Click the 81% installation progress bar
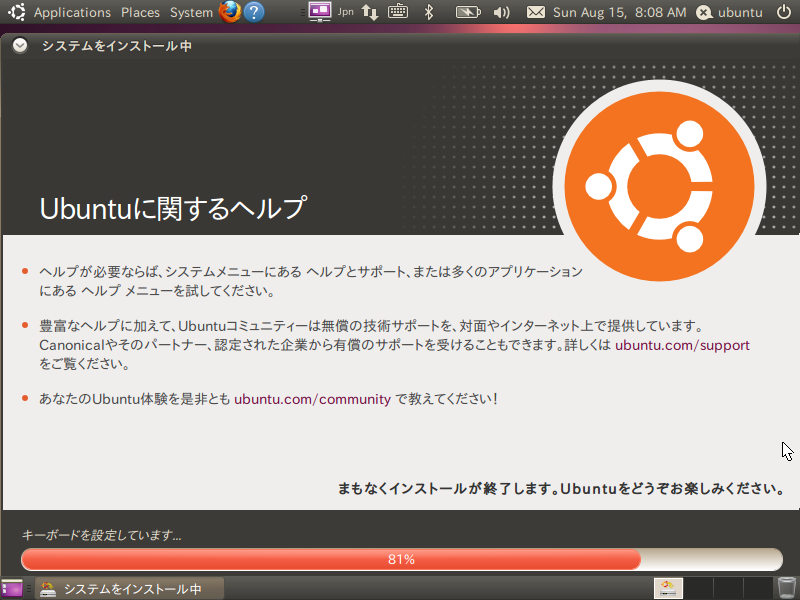 [402, 559]
